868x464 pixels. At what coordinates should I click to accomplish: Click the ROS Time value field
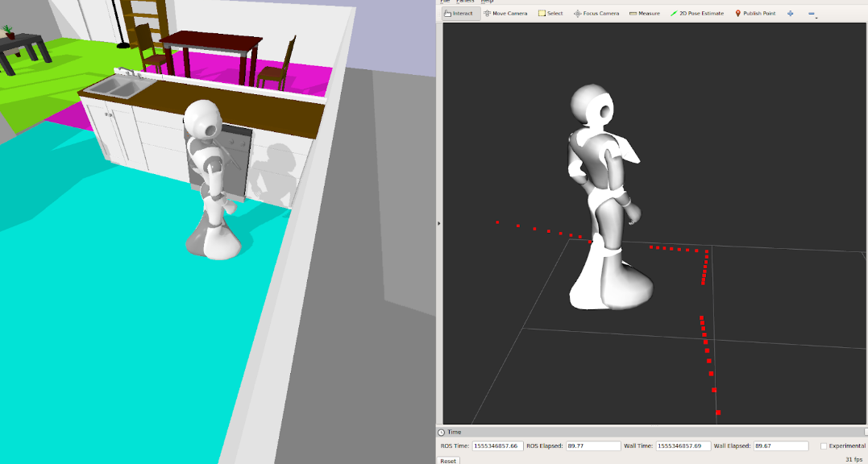click(x=497, y=445)
